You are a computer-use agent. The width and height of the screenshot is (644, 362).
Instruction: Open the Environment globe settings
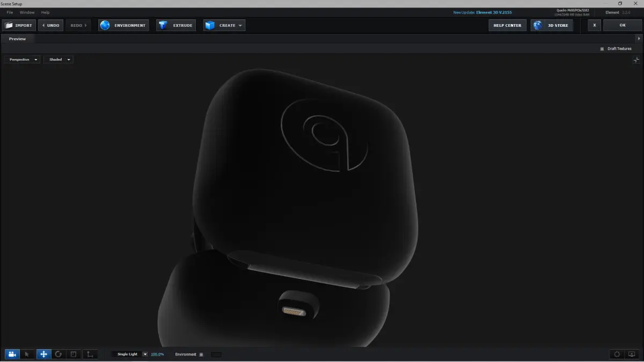click(x=123, y=25)
